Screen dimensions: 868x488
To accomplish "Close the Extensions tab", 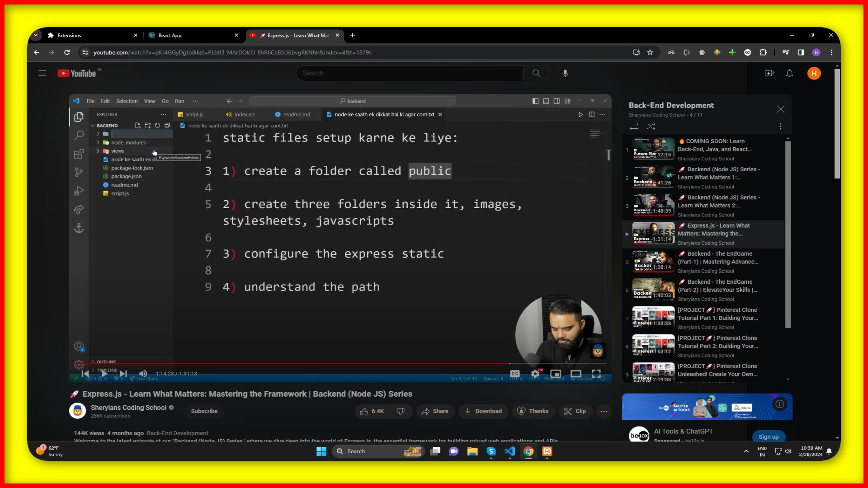I will coord(135,35).
